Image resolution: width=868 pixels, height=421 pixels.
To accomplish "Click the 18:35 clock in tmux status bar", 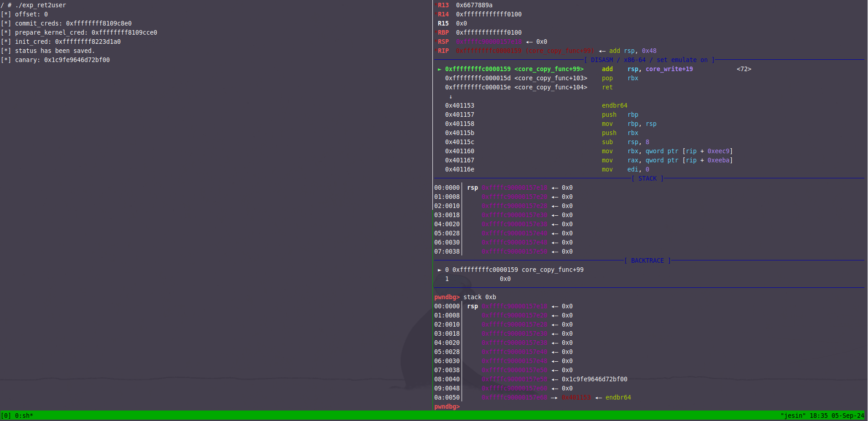I will coord(818,416).
